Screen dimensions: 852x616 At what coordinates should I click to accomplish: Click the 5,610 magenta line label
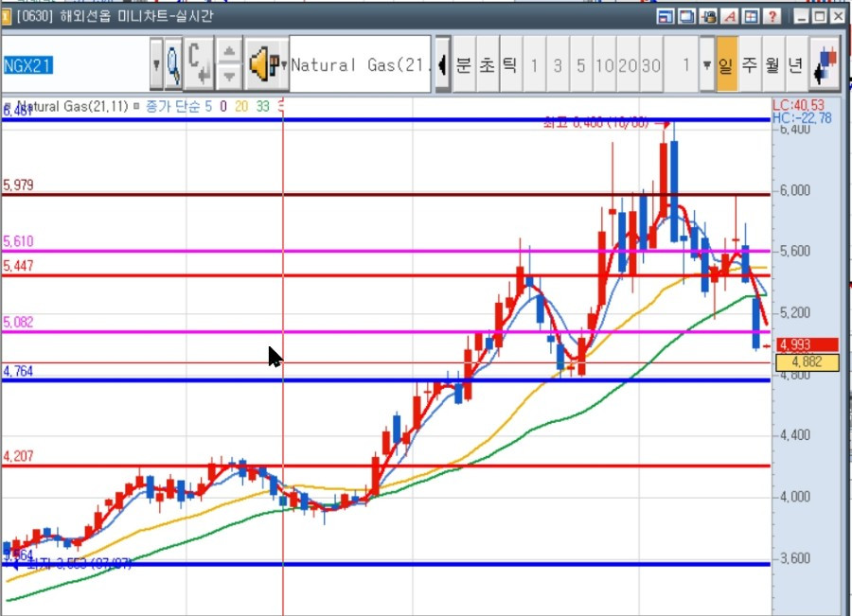point(19,241)
